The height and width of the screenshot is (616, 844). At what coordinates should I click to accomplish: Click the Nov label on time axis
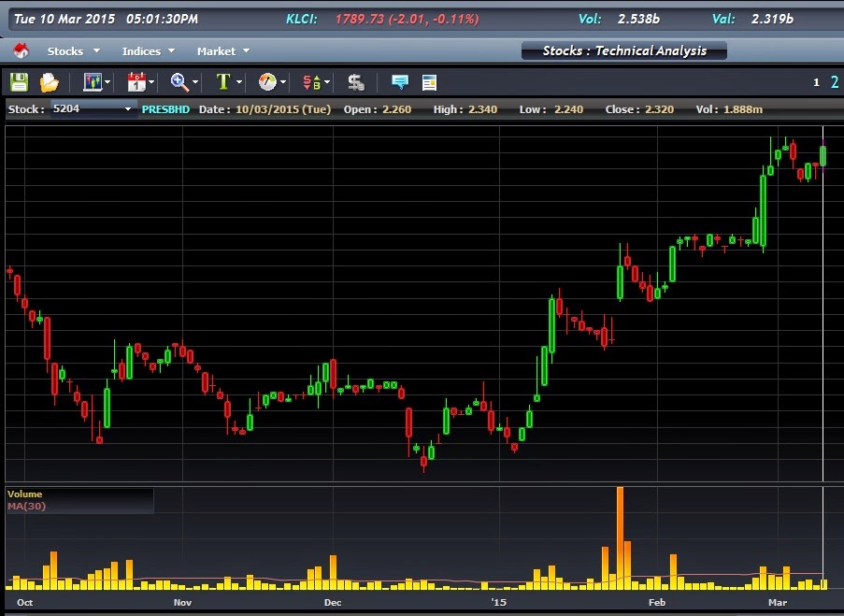182,603
